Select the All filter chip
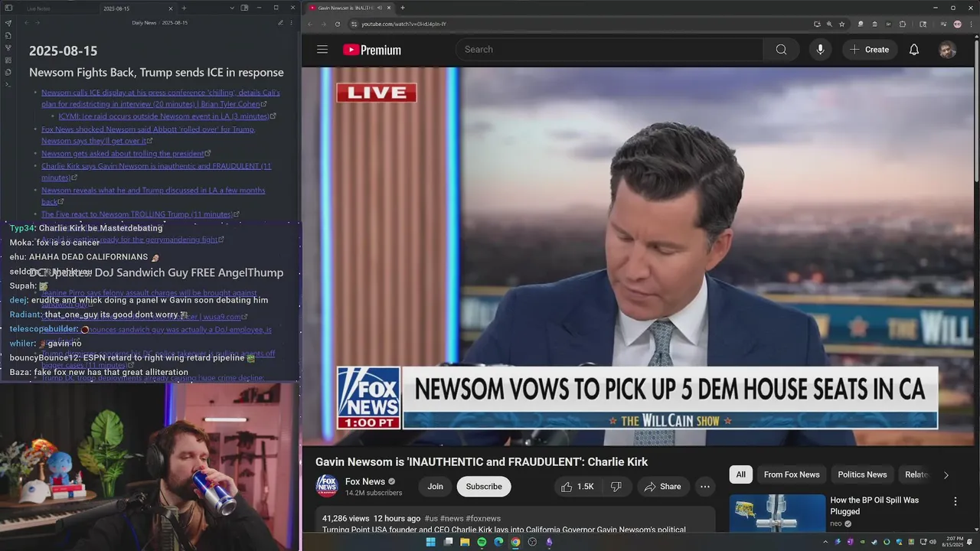This screenshot has width=980, height=551. (741, 474)
